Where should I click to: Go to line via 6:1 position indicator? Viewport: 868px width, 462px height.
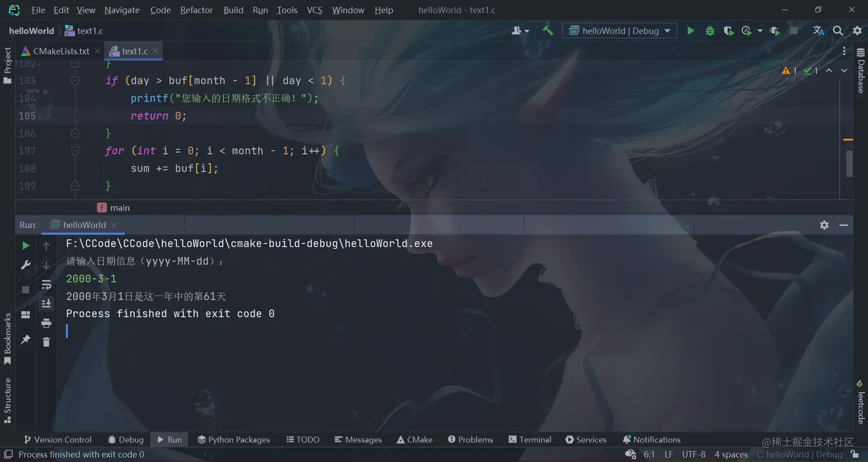649,455
